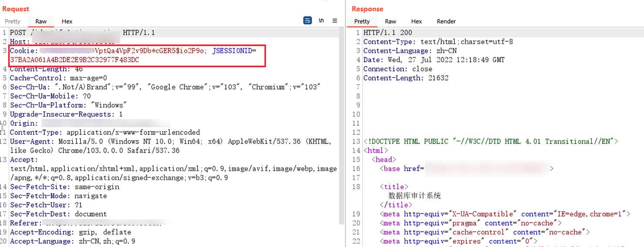Toggle the \n non-printable characters button

click(x=321, y=20)
